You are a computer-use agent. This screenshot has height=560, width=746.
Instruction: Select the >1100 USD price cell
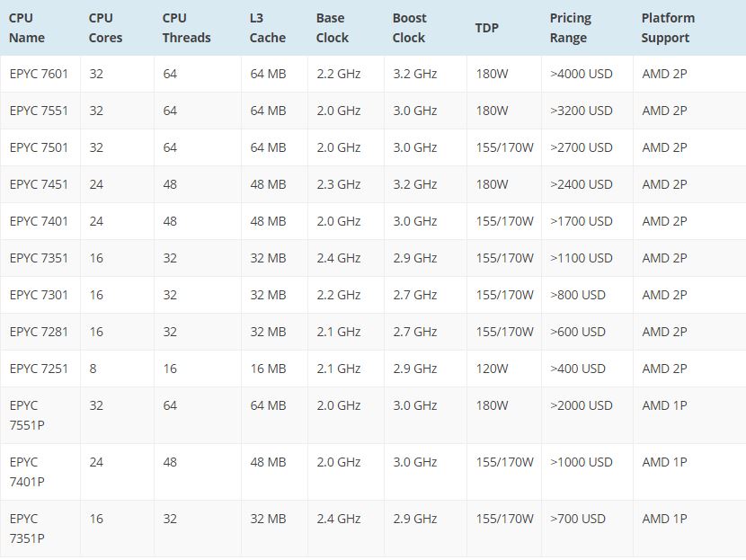pos(581,258)
